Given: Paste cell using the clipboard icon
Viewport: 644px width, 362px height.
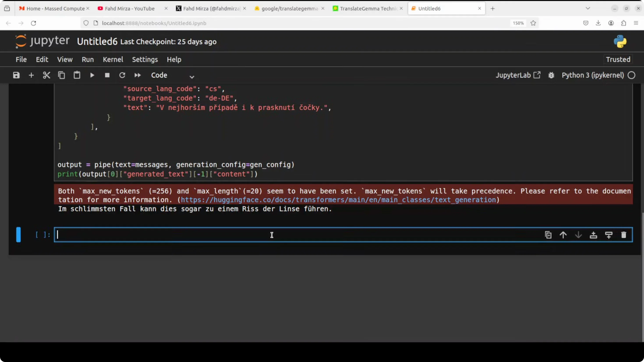Looking at the screenshot, I should [x=77, y=75].
